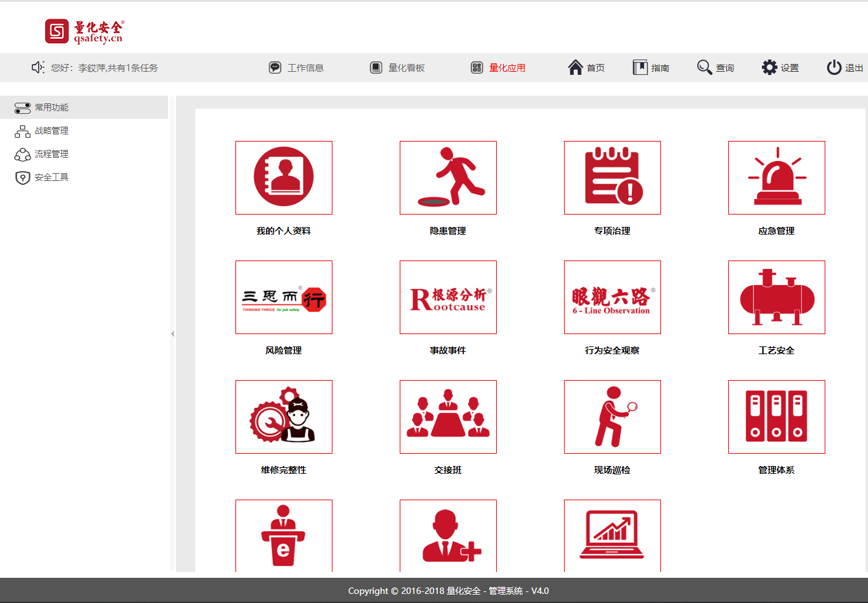The height and width of the screenshot is (603, 868).
Task: Collapse the left sidebar with splitter arrow
Action: (x=172, y=334)
